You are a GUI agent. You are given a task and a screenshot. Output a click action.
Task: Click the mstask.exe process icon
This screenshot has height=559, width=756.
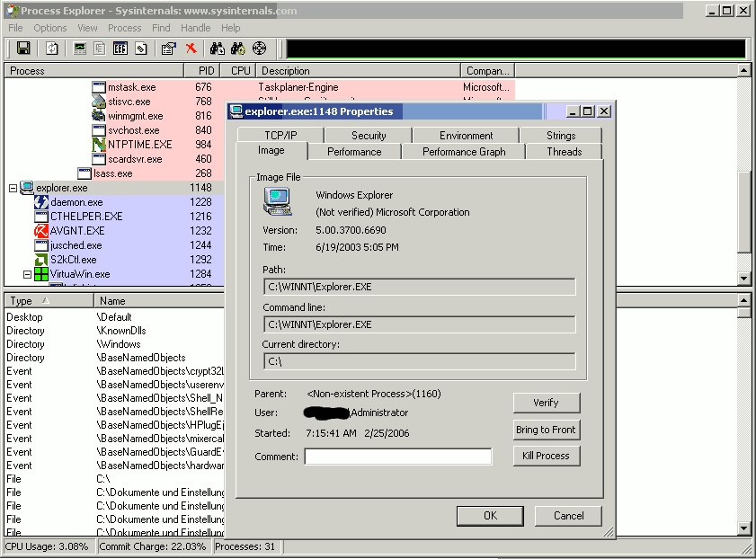(99, 87)
